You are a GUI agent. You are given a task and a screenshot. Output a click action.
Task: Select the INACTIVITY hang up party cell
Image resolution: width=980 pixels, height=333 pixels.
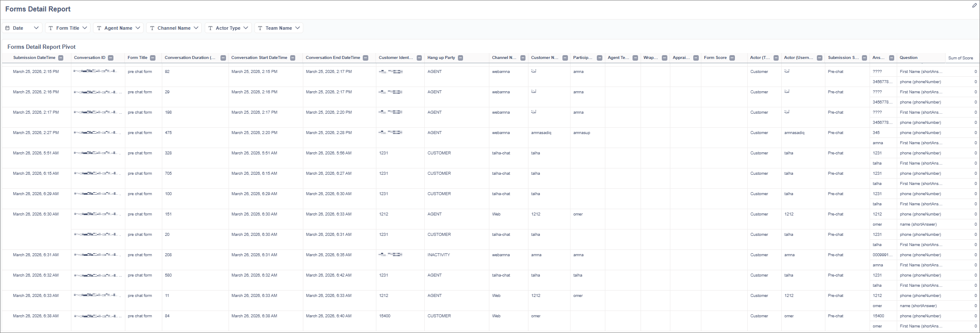coord(438,255)
